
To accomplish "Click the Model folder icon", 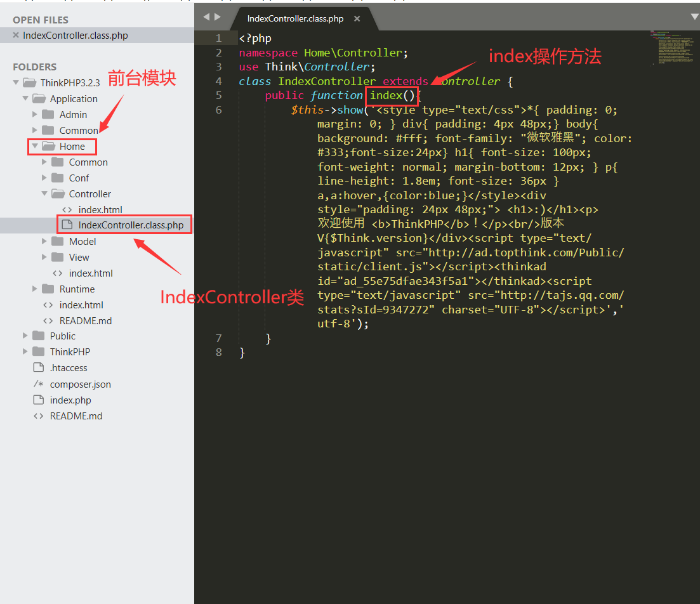I will click(x=57, y=241).
